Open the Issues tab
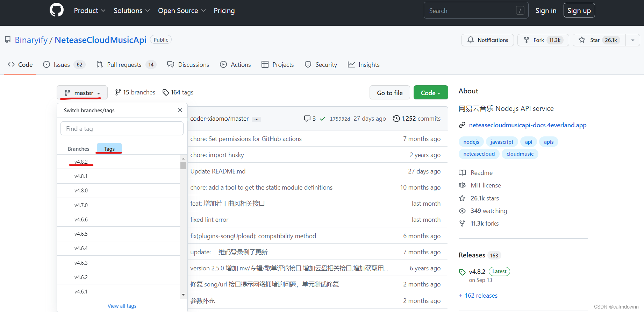Screen dimensions: 644x312 [64, 65]
